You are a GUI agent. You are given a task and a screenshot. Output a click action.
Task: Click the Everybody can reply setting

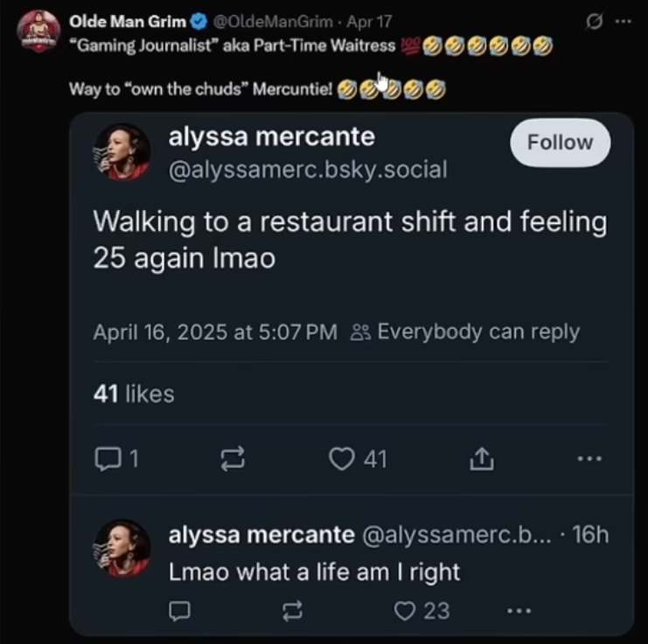(466, 332)
